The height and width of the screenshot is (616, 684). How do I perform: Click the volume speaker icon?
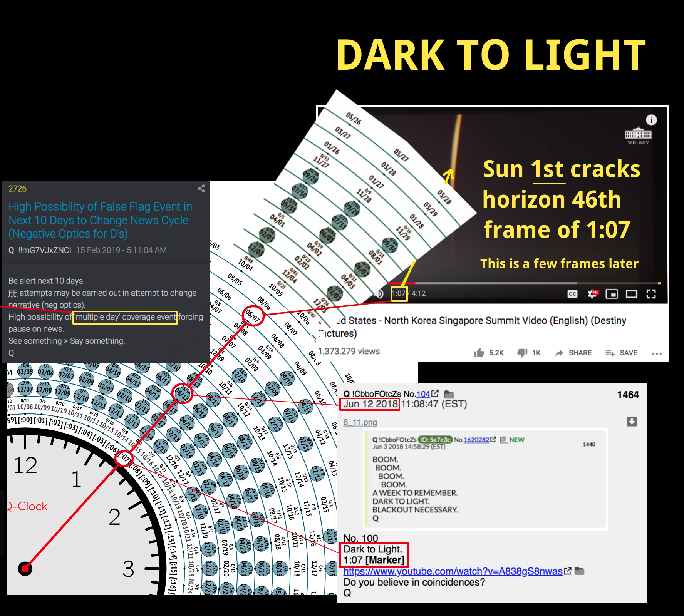[x=380, y=294]
